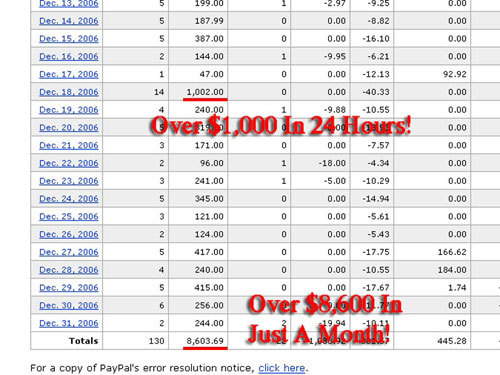Open the Dec. 22, 2006 link

pyautogui.click(x=69, y=163)
